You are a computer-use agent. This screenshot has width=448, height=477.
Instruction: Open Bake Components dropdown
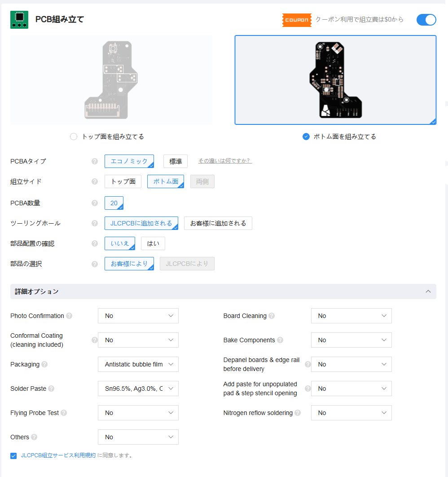[351, 340]
